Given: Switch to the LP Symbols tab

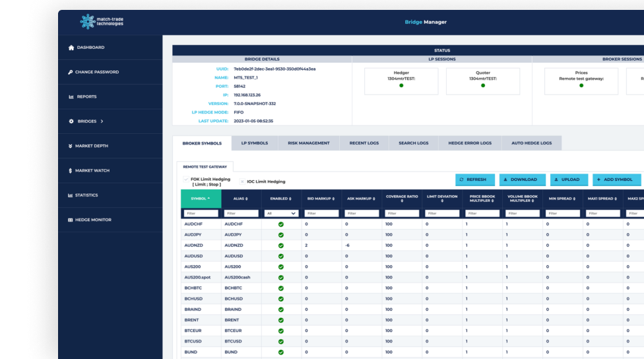Looking at the screenshot, I should point(255,143).
